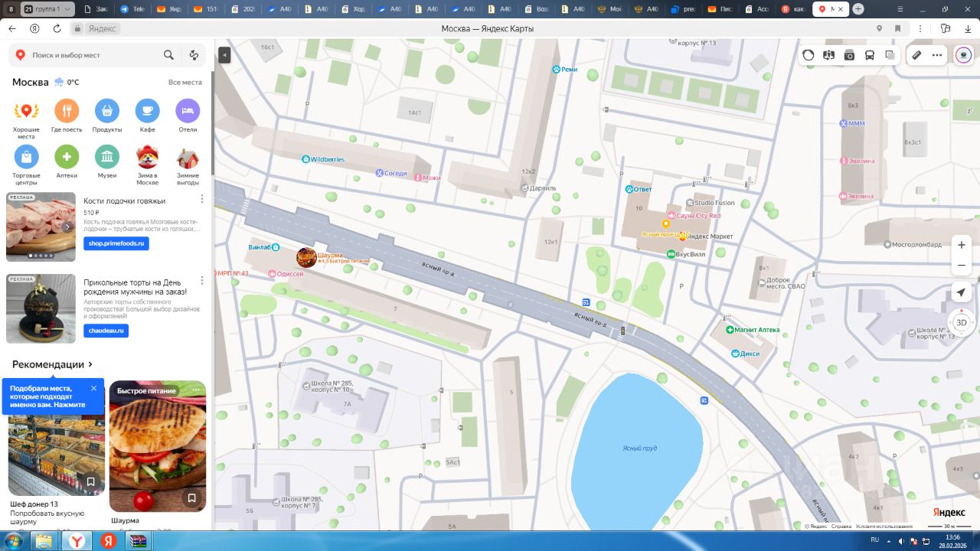The width and height of the screenshot is (980, 551).
Task: Expand the Рекомендации section
Action: tap(53, 364)
